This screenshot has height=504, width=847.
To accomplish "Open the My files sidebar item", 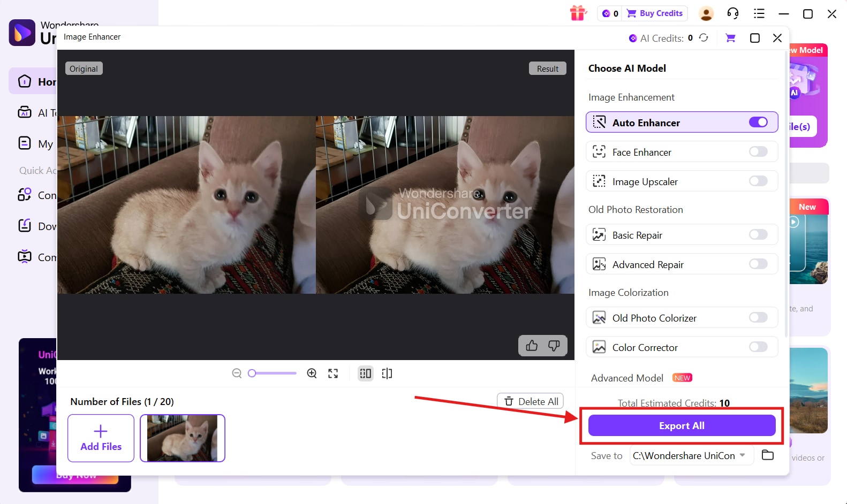I will click(x=35, y=143).
